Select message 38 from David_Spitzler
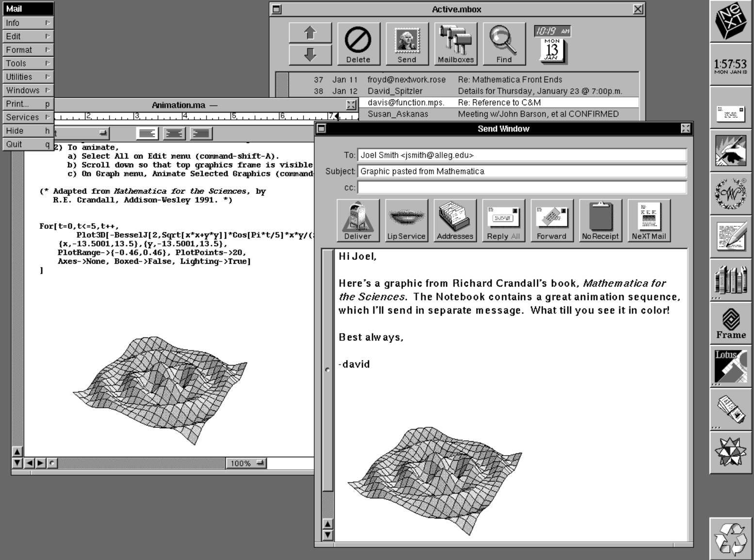The width and height of the screenshot is (754, 560). click(x=464, y=91)
